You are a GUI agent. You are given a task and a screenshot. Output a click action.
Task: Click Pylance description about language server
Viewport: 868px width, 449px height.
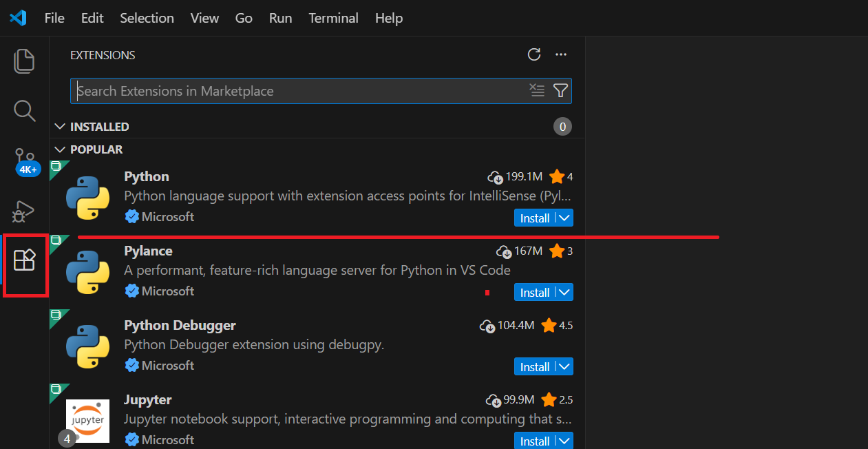pyautogui.click(x=317, y=270)
